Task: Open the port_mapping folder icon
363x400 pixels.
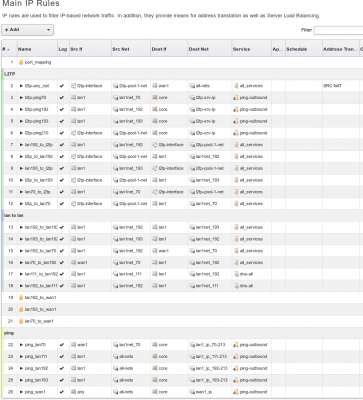Action: tap(21, 62)
